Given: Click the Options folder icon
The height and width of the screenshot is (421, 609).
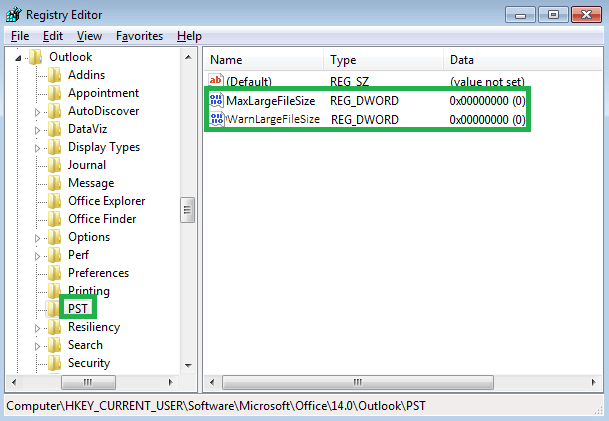Looking at the screenshot, I should click(54, 237).
